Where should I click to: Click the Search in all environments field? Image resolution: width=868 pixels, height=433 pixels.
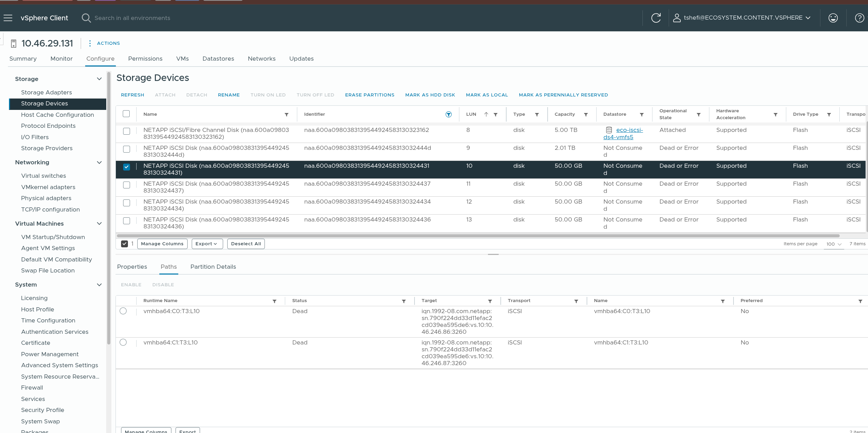132,18
